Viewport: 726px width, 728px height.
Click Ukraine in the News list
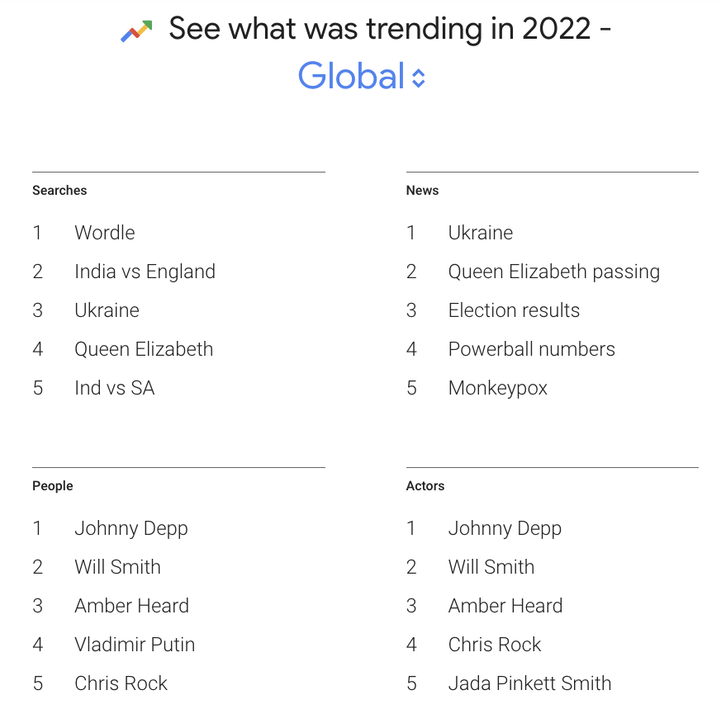[480, 233]
